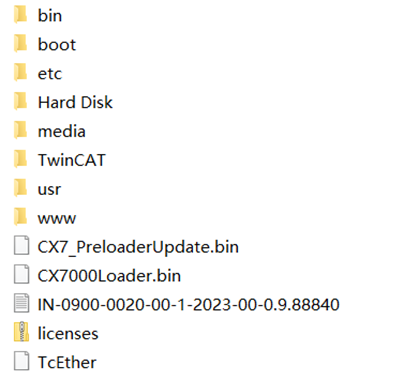Screen dimensions: 419x375
Task: Select the usr folder name
Action: click(49, 189)
